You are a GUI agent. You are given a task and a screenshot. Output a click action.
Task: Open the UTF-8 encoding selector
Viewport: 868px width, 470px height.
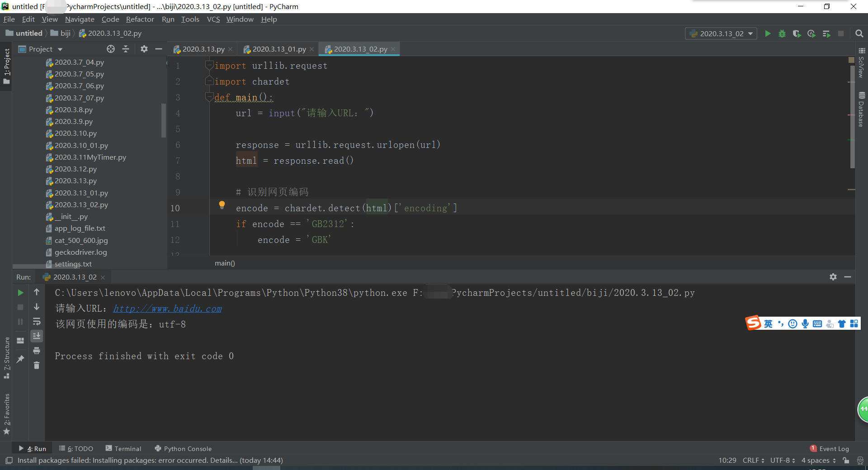click(782, 460)
